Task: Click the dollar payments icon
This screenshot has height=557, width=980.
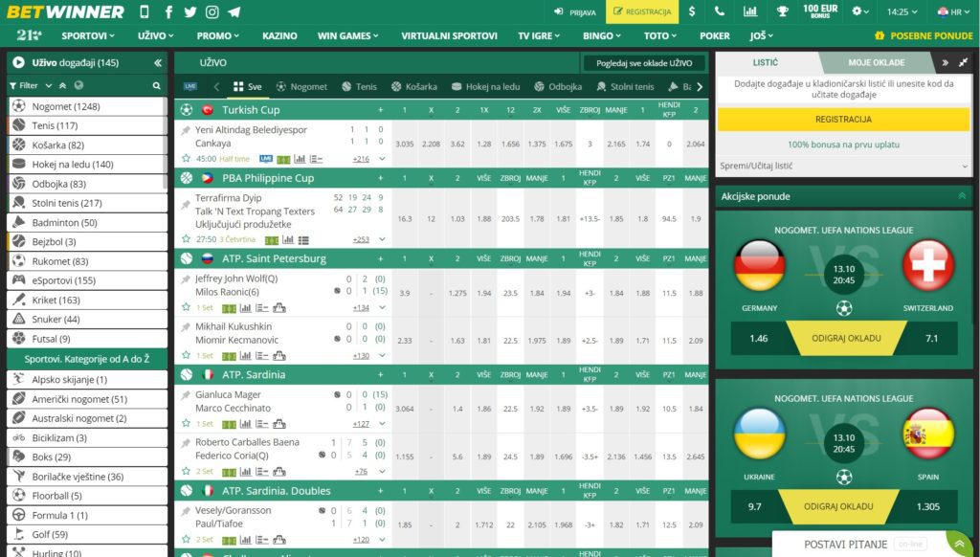Action: pyautogui.click(x=692, y=11)
